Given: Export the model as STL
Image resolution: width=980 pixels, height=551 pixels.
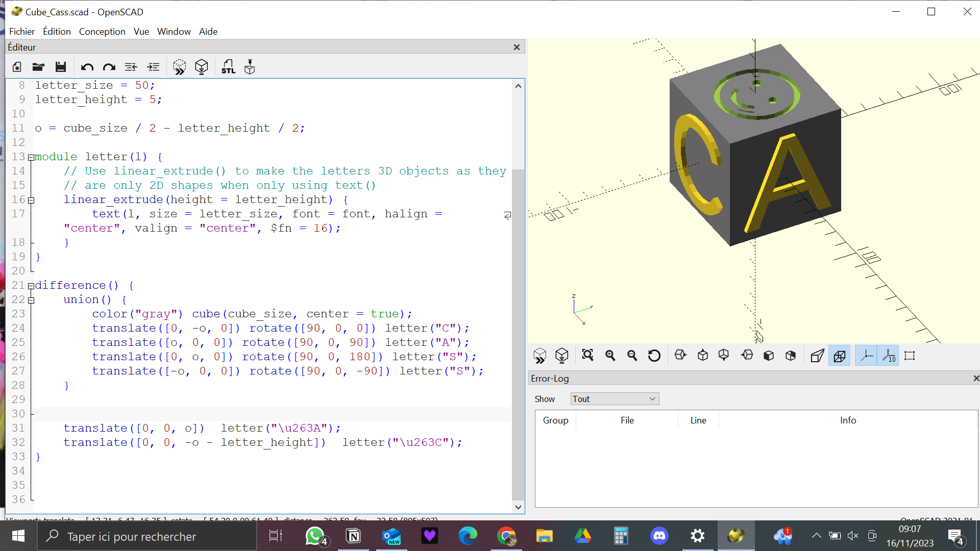Looking at the screenshot, I should [228, 67].
